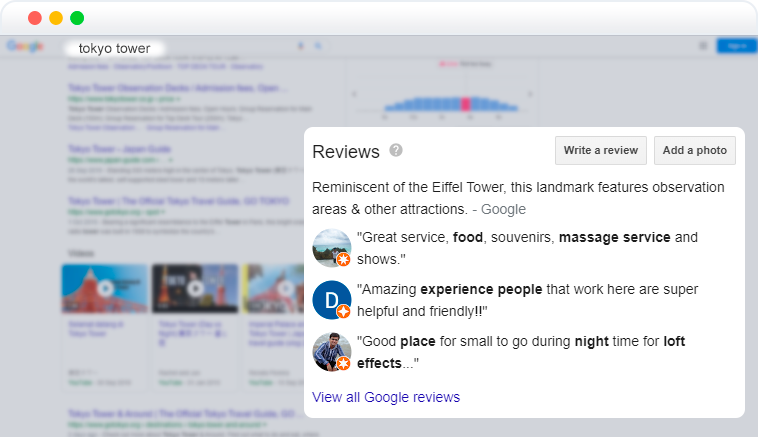Image resolution: width=758 pixels, height=437 pixels.
Task: Open the third reviewer's profile photo
Action: [x=332, y=351]
